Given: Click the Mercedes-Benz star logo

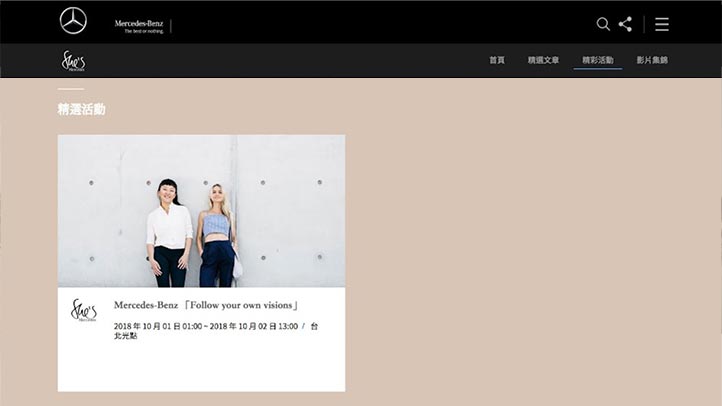Looking at the screenshot, I should tap(73, 21).
